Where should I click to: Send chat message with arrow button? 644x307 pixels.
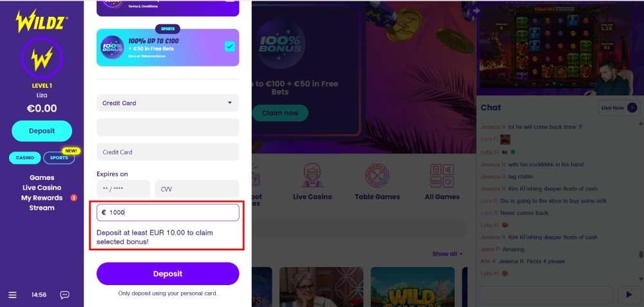point(628,295)
